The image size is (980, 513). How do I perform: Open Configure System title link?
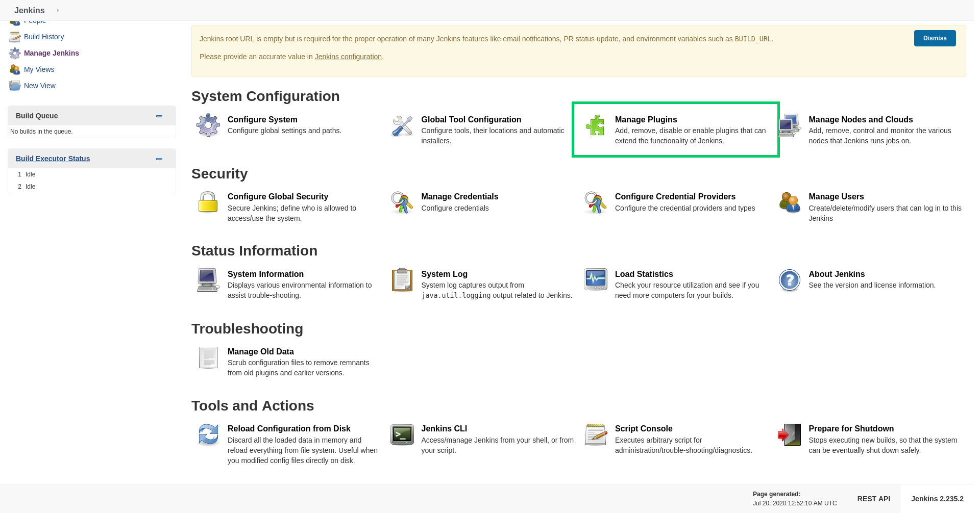[x=262, y=119]
